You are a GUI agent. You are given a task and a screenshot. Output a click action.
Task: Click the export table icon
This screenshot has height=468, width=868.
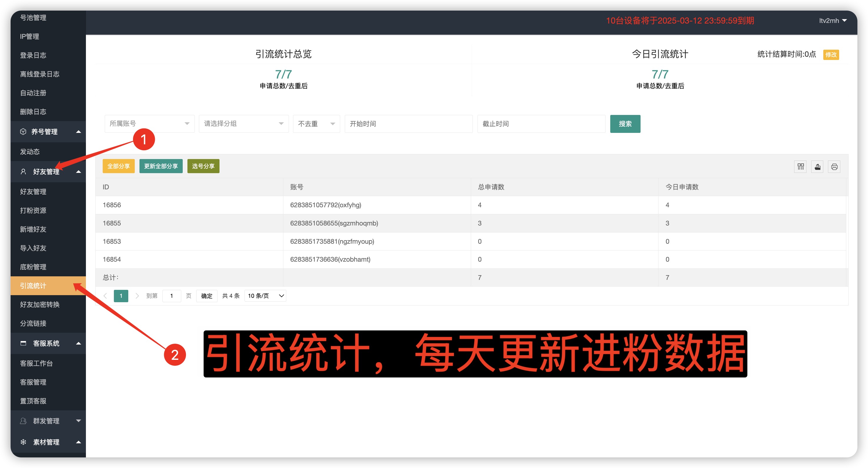[x=817, y=167]
